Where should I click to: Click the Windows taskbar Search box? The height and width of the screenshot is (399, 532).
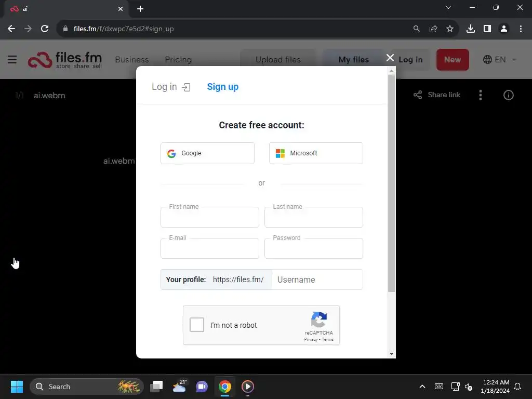(87, 387)
